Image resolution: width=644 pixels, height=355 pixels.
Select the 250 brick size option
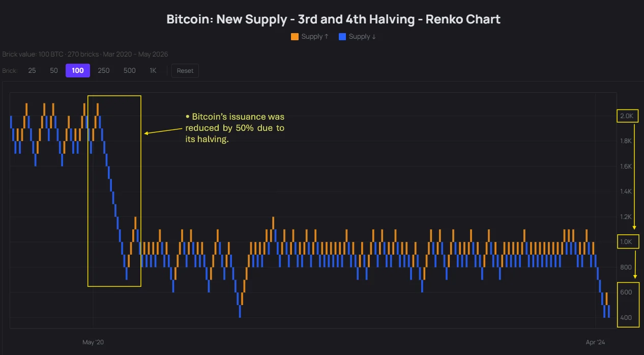click(104, 71)
